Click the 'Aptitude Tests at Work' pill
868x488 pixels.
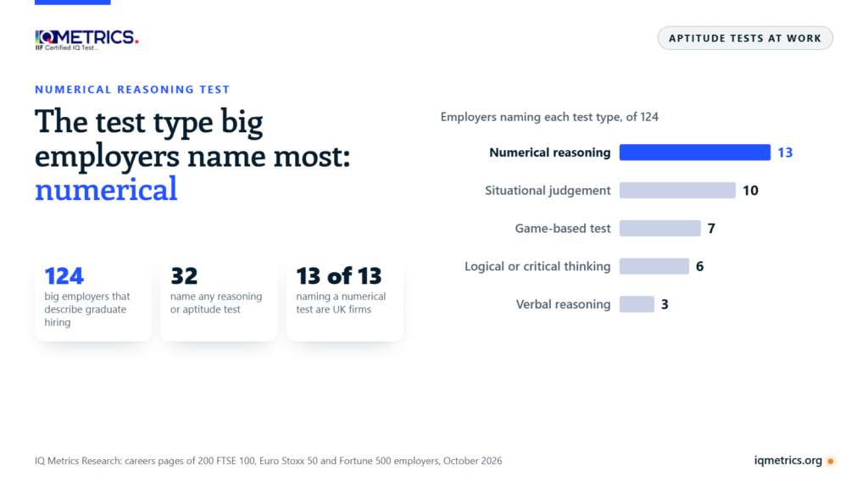tap(745, 38)
